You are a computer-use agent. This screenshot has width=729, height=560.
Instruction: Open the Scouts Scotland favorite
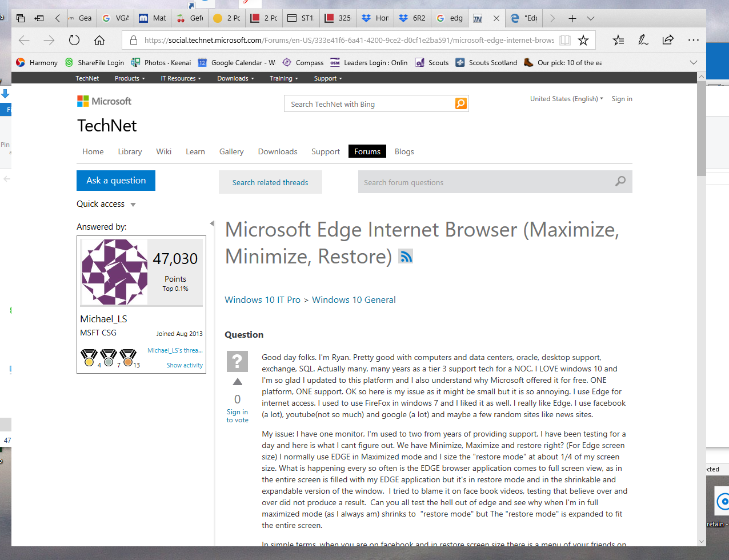tap(486, 62)
